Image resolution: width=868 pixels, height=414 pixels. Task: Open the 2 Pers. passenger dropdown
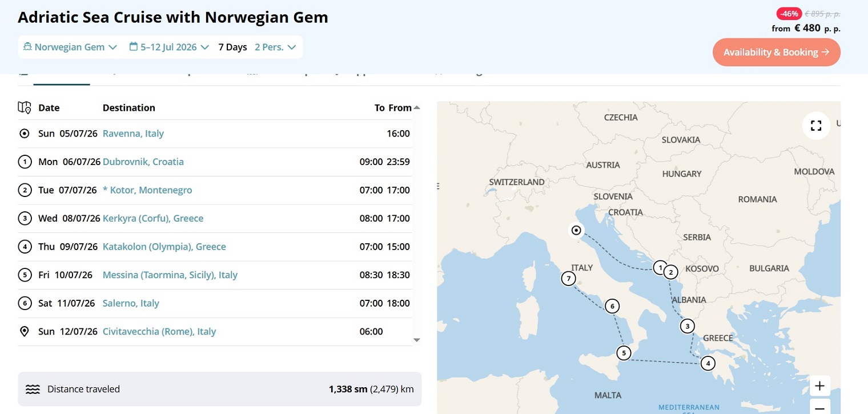click(275, 47)
